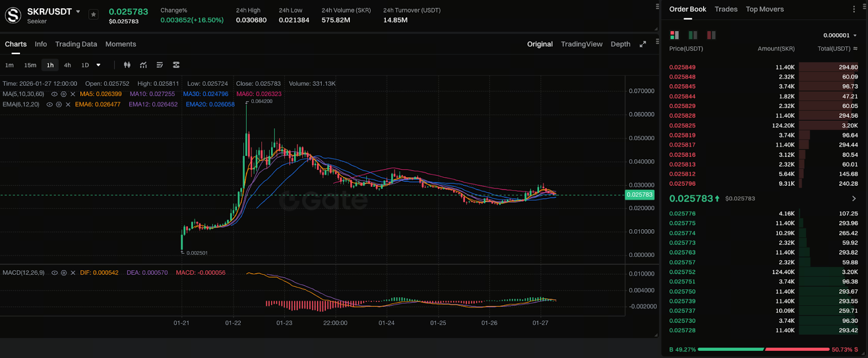Click the SKR Seeker token logo
Viewport: 868px width, 358px height.
pos(13,15)
